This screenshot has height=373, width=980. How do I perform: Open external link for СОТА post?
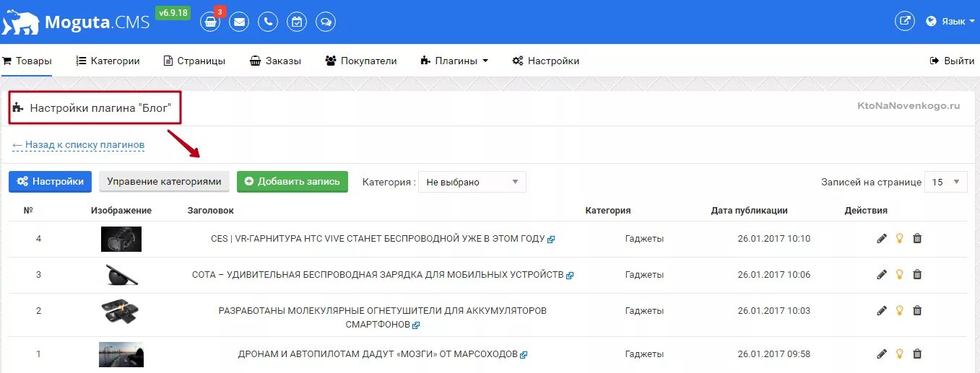click(x=570, y=276)
